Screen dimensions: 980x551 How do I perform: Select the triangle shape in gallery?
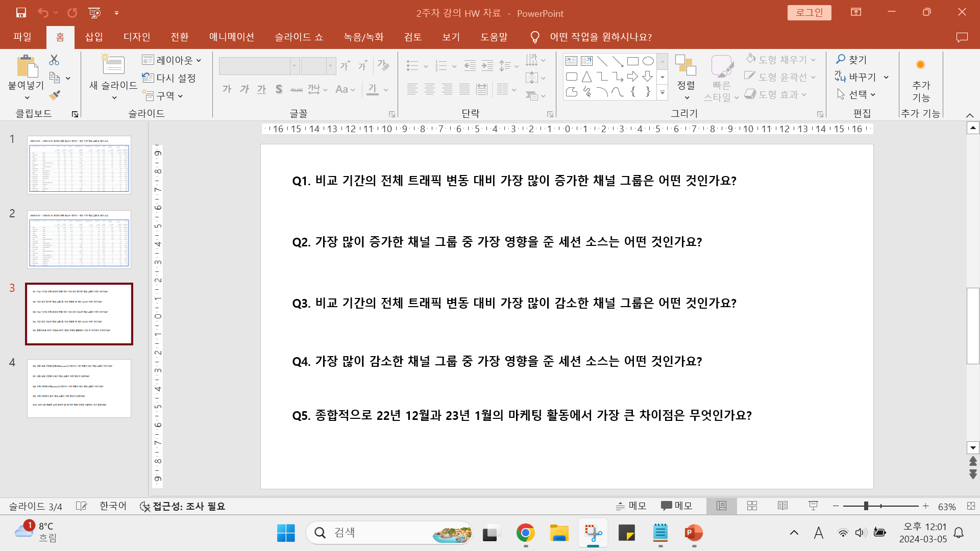(587, 77)
